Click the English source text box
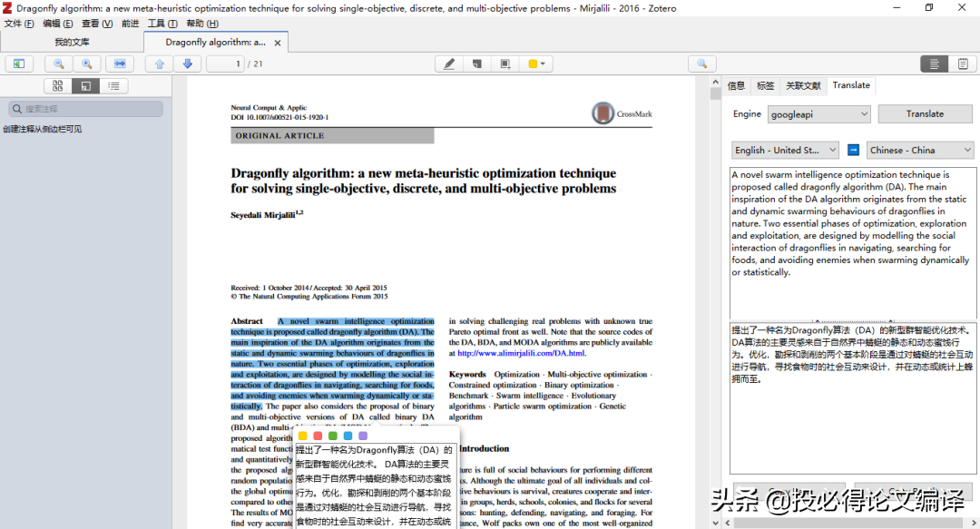Image resolution: width=980 pixels, height=529 pixels. pyautogui.click(x=852, y=242)
